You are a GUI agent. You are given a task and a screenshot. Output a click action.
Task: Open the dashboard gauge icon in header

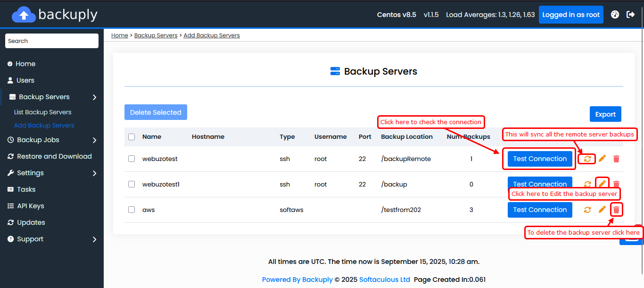pyautogui.click(x=615, y=15)
